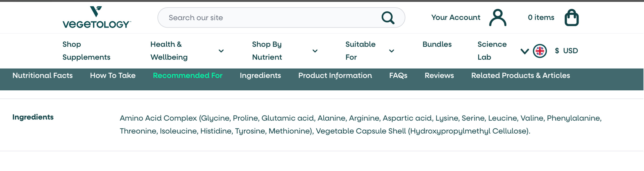
Task: Click in the Search our site field
Action: point(270,18)
